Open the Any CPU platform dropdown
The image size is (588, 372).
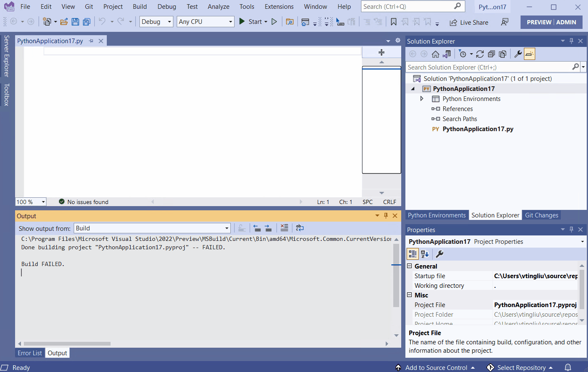[x=230, y=21]
